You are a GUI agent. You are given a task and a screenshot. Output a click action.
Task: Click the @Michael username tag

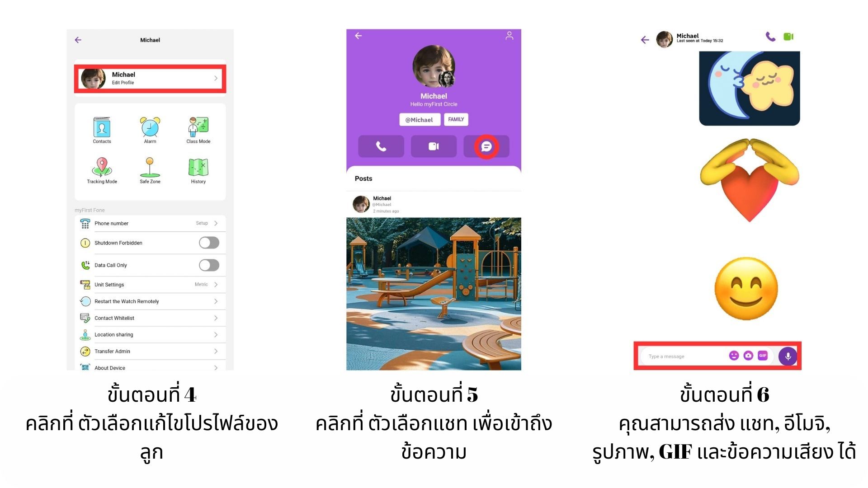point(419,120)
